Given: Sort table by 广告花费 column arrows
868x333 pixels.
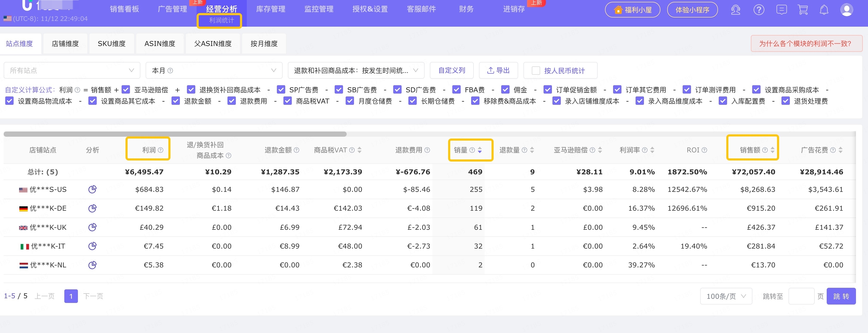Looking at the screenshot, I should coord(840,150).
